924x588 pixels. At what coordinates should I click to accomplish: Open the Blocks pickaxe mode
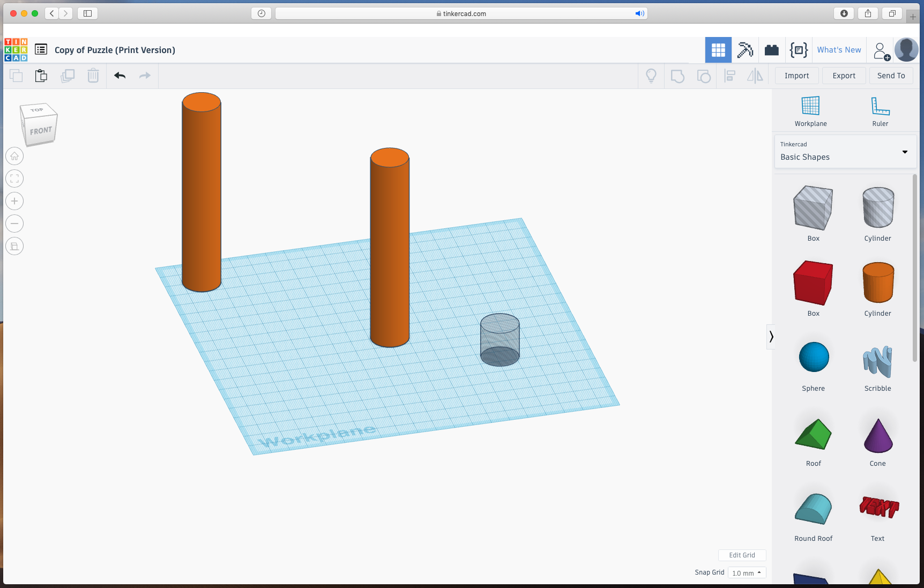(745, 50)
